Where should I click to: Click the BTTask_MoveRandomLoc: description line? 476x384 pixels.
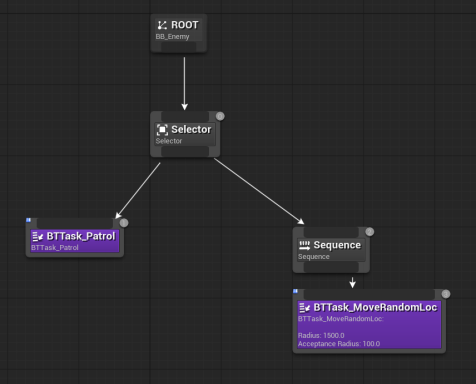point(341,319)
